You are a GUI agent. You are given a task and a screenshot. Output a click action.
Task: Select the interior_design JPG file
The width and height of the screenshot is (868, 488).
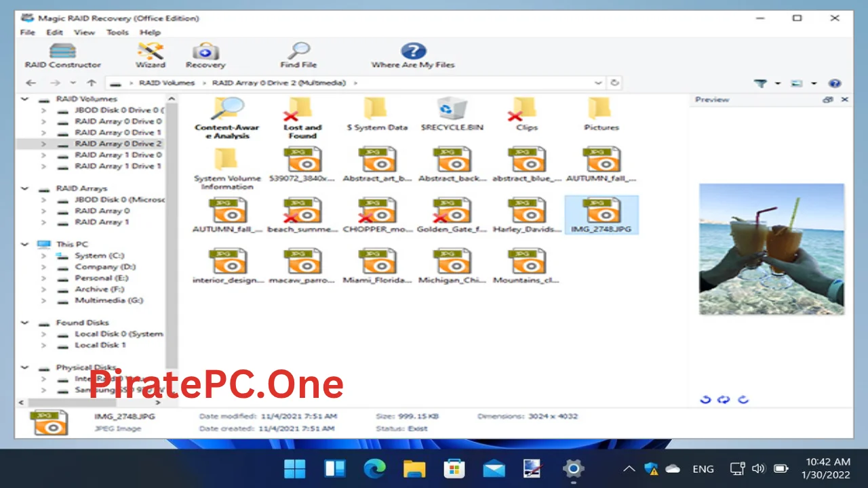[x=228, y=266]
